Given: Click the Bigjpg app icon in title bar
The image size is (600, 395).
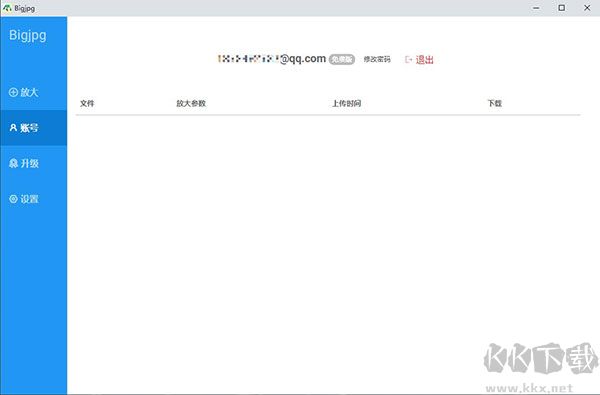Looking at the screenshot, I should 7,8.
